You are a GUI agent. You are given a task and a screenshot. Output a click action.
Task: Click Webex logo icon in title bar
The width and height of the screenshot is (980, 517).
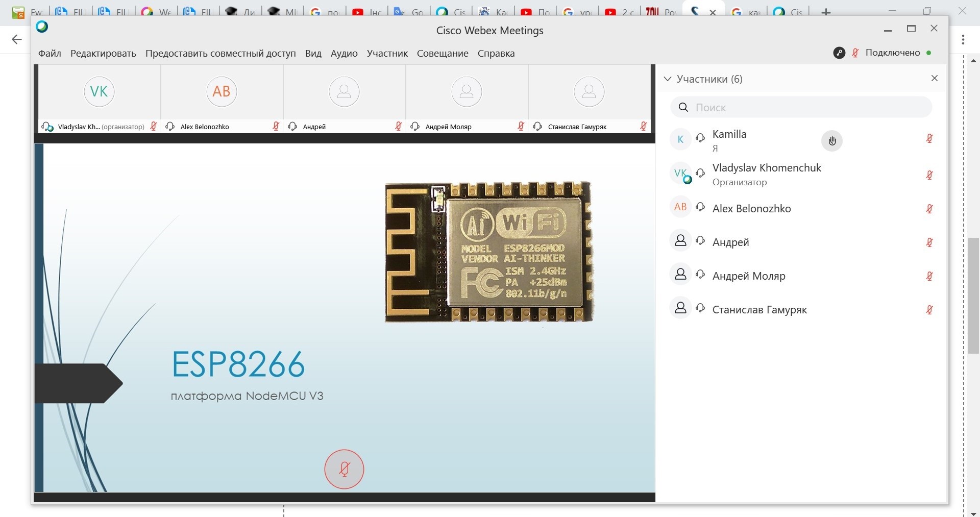click(42, 27)
